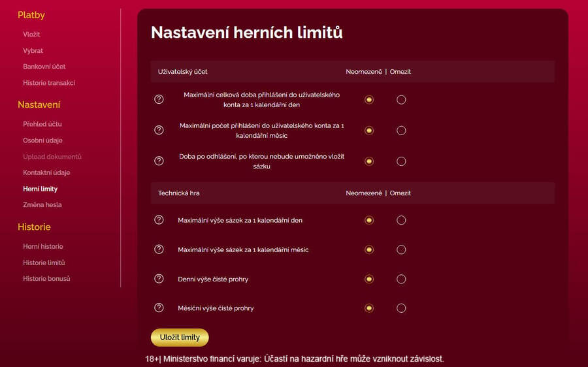
Task: Choose Omezit for monthly net loss
Action: 401,308
